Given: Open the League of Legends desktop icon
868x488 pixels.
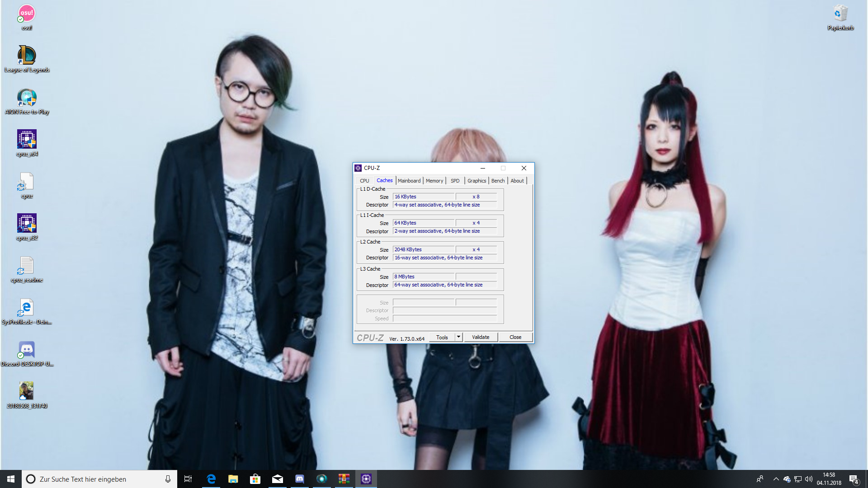Looking at the screenshot, I should (x=27, y=56).
